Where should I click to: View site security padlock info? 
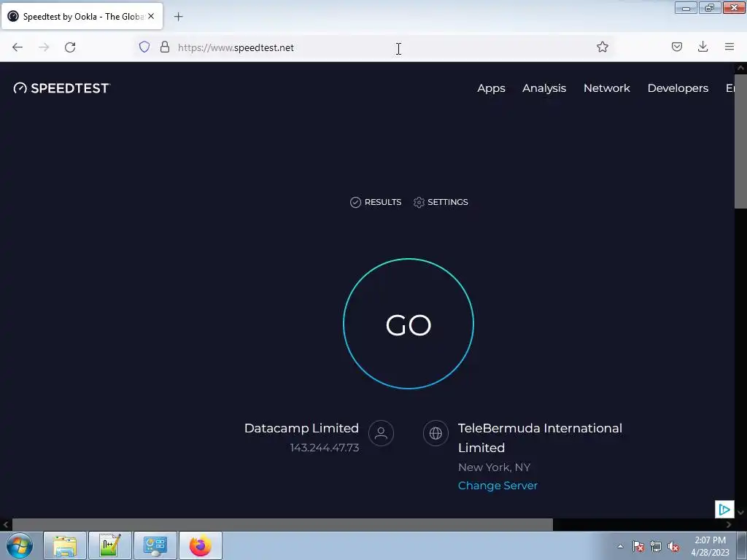165,47
